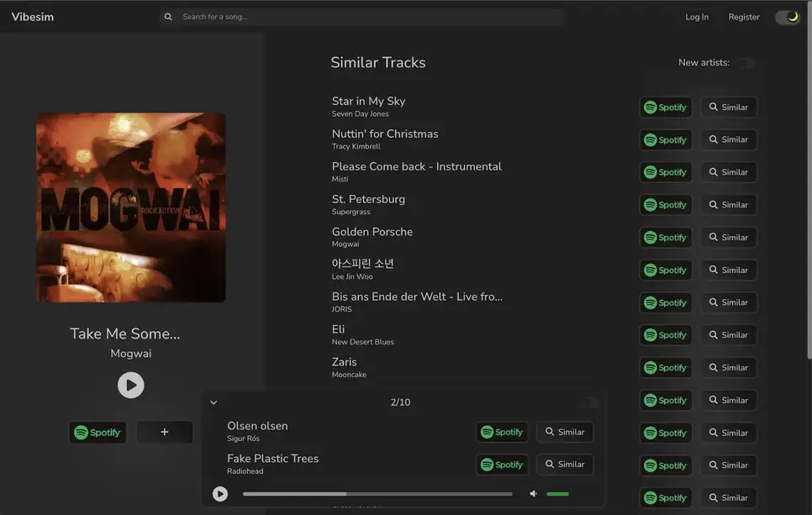Image resolution: width=812 pixels, height=515 pixels.
Task: Open Nuttin' for Christmas on Spotify
Action: pos(666,139)
